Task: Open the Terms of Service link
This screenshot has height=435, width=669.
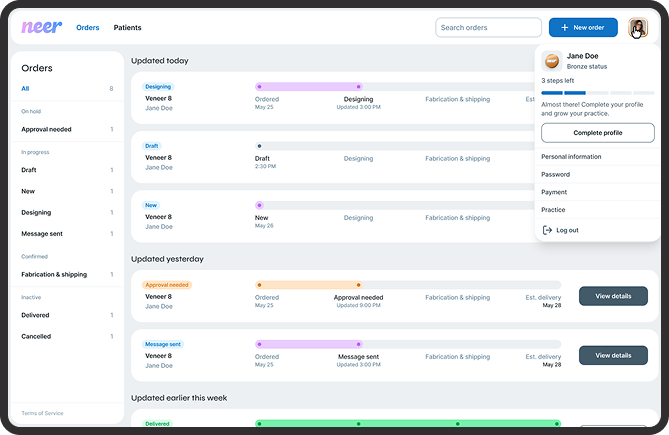Action: 42,413
